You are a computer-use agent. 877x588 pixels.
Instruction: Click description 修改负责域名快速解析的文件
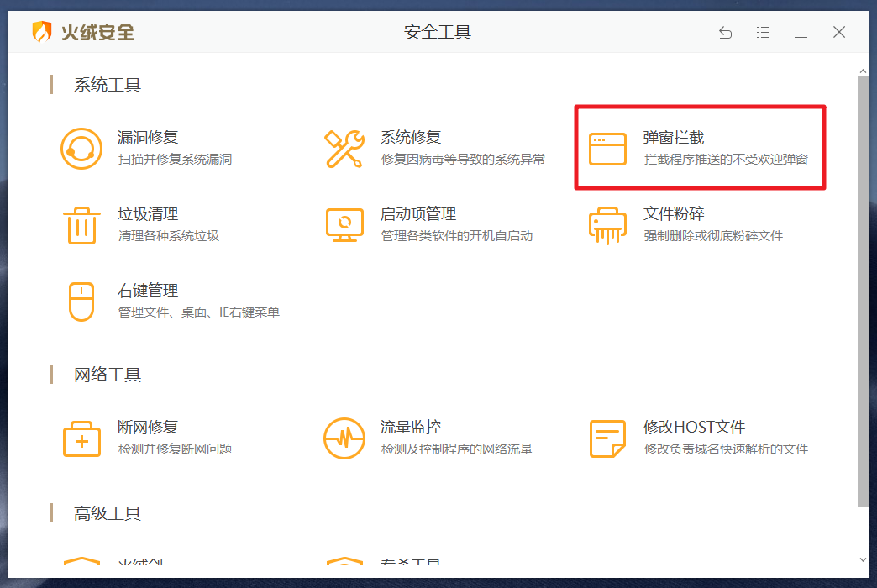pos(726,449)
